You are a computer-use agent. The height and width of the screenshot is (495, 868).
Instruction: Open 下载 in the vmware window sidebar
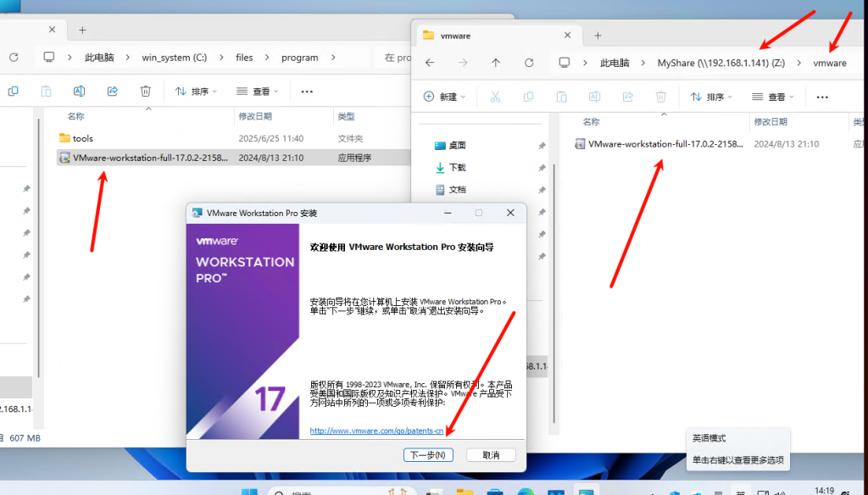[x=457, y=168]
